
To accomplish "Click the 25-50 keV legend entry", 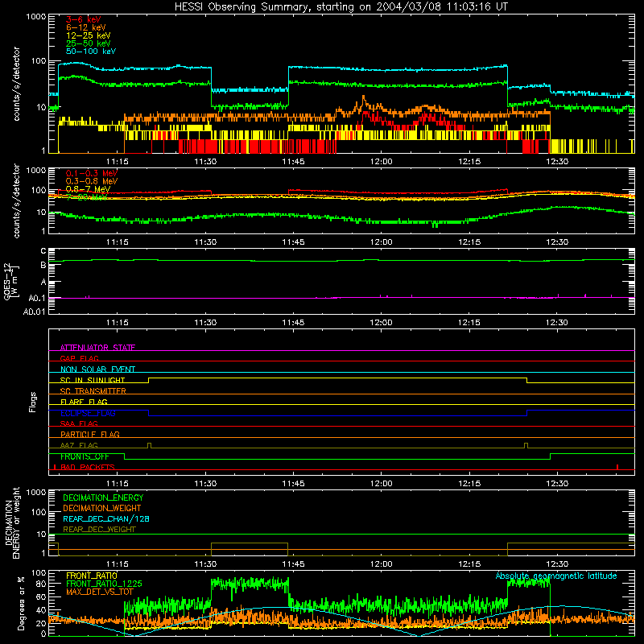I will pos(89,43).
